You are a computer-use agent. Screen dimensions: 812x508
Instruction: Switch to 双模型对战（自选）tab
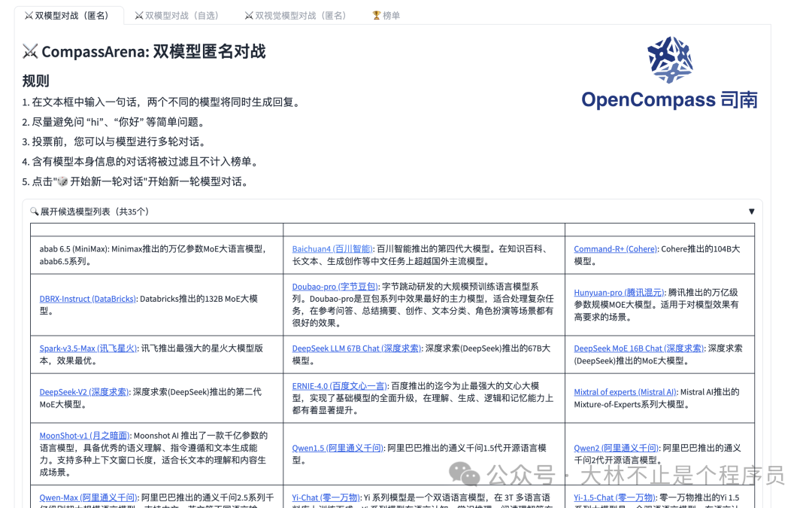pos(179,16)
